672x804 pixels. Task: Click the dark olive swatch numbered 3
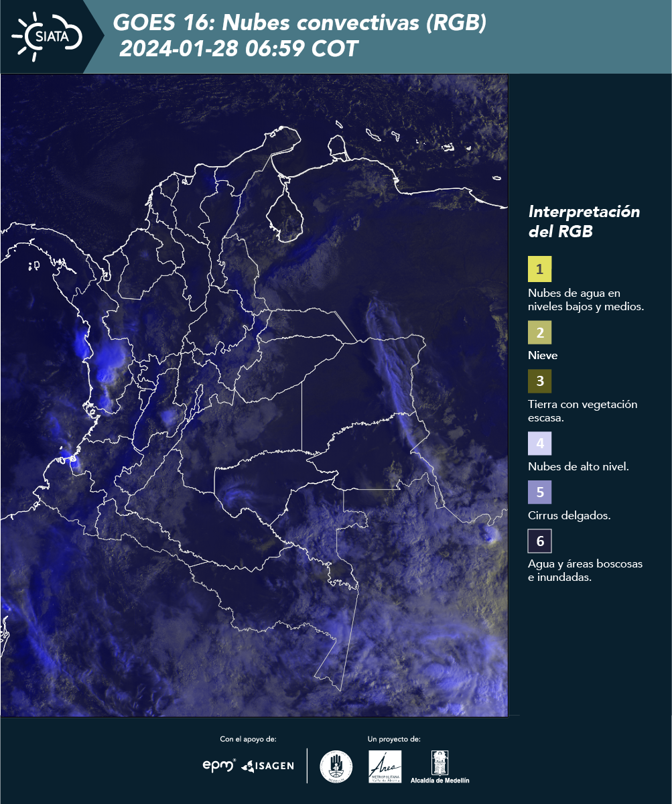point(539,382)
